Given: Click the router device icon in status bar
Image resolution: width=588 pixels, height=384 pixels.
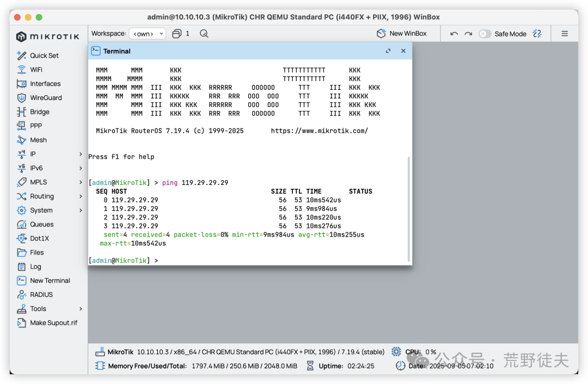Looking at the screenshot, I should coord(100,352).
